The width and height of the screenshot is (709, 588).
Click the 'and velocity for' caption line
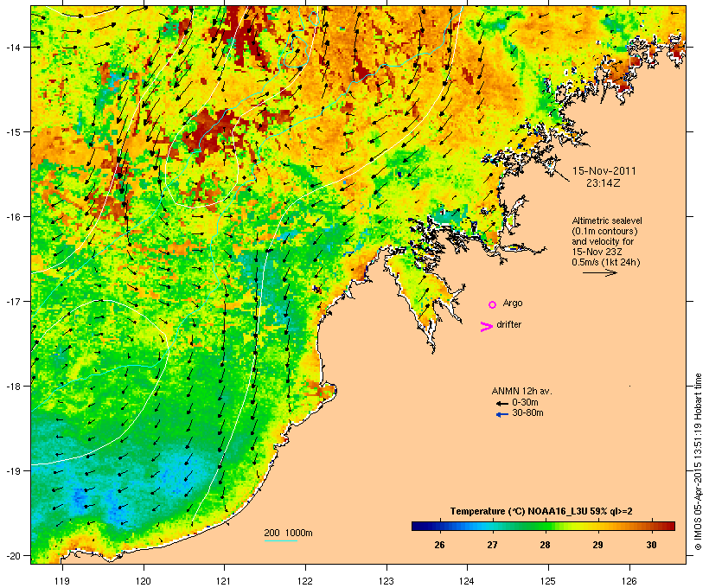[603, 241]
